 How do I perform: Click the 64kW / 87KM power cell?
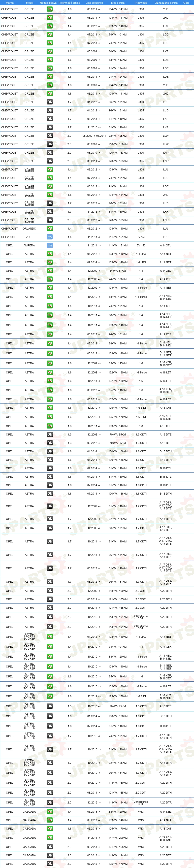click(x=118, y=270)
